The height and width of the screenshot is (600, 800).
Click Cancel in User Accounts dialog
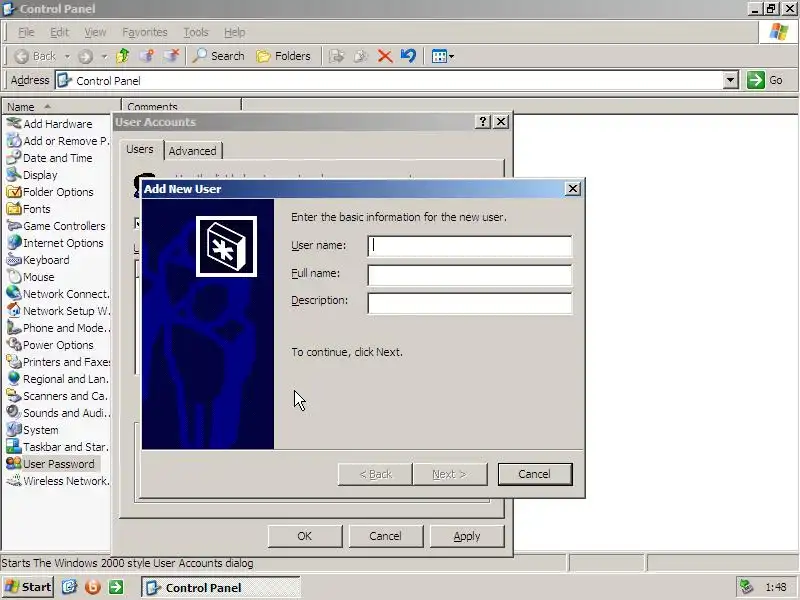pos(385,536)
